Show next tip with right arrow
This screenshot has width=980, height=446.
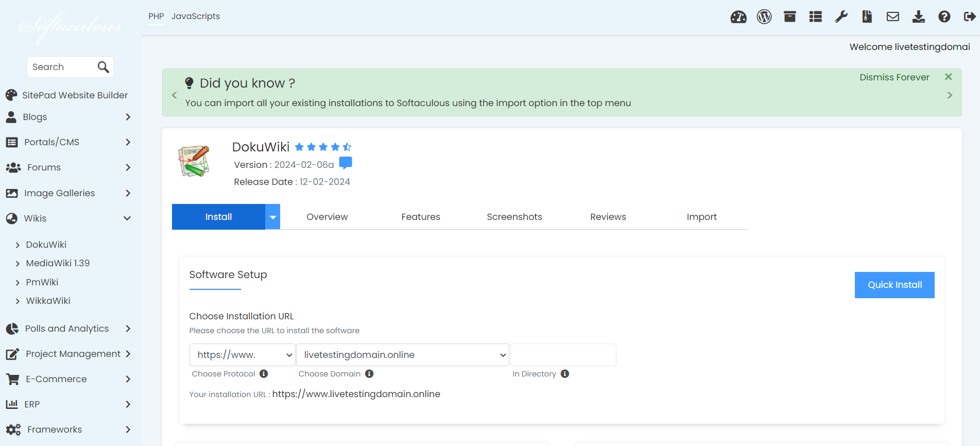(x=950, y=95)
